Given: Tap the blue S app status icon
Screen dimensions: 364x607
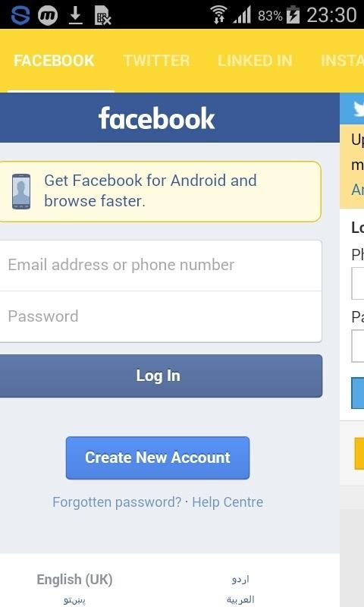Looking at the screenshot, I should [20, 15].
